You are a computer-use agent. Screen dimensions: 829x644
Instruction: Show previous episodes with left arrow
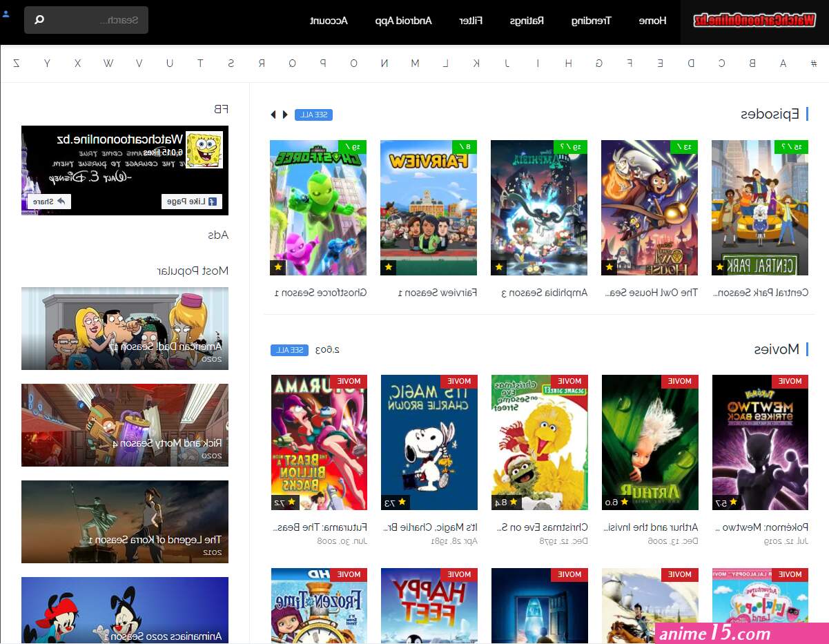click(x=273, y=115)
